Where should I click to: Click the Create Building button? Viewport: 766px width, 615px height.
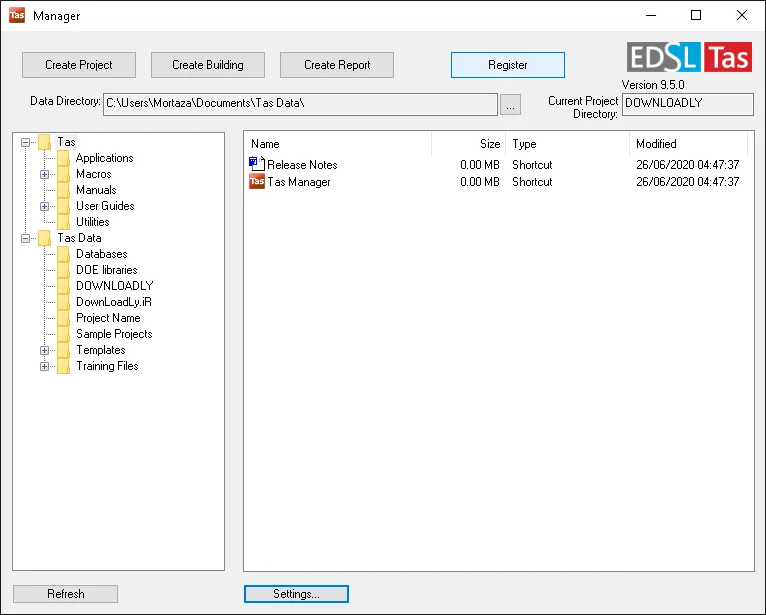[208, 65]
